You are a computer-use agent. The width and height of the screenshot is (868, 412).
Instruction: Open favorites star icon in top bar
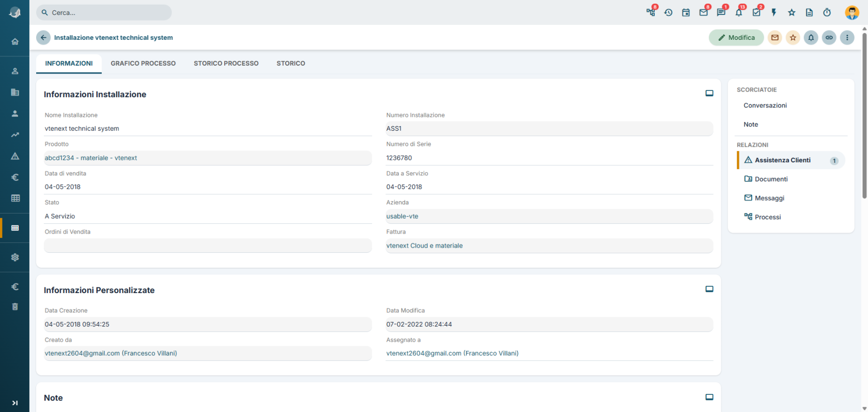[x=792, y=12]
